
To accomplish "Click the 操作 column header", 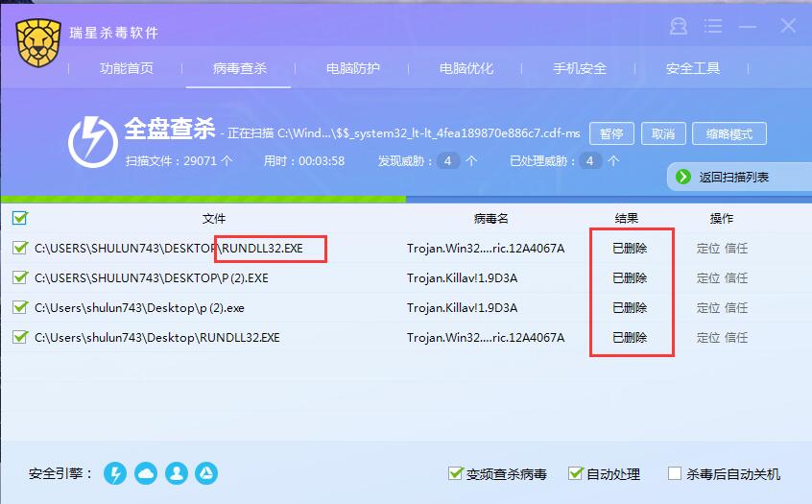I will 722,219.
